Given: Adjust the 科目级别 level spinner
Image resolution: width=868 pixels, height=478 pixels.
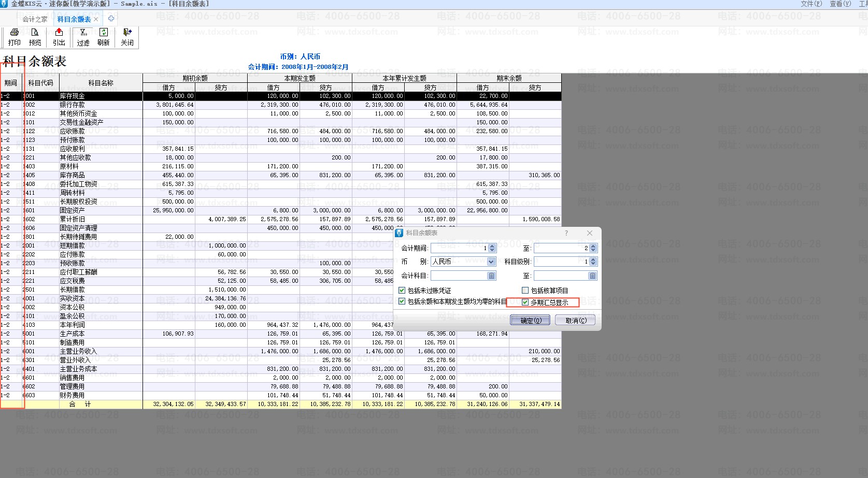Looking at the screenshot, I should click(x=593, y=262).
